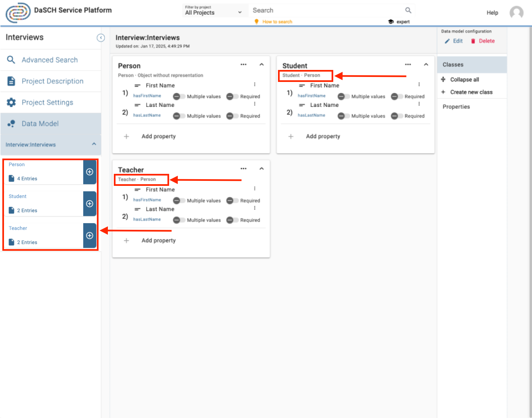
Task: Open three-dot menu of Teacher class card
Action: point(243,169)
